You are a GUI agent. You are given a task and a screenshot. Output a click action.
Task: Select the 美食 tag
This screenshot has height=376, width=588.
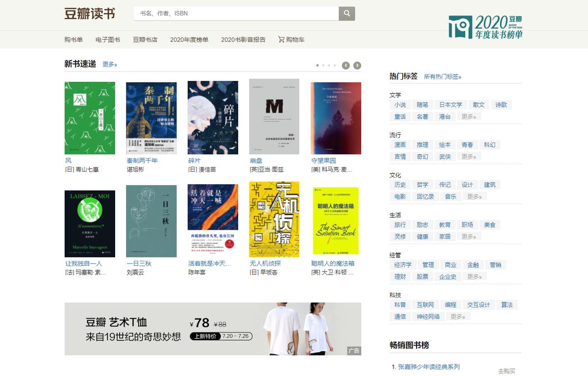click(490, 225)
